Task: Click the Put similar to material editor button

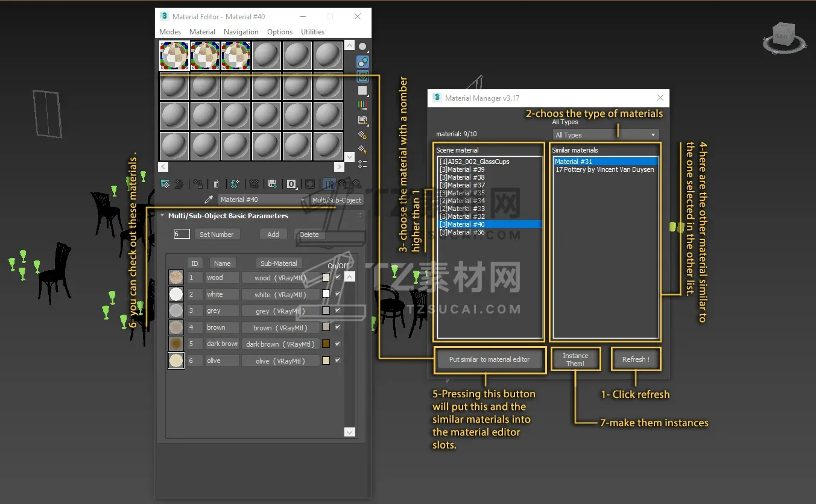Action: click(489, 359)
